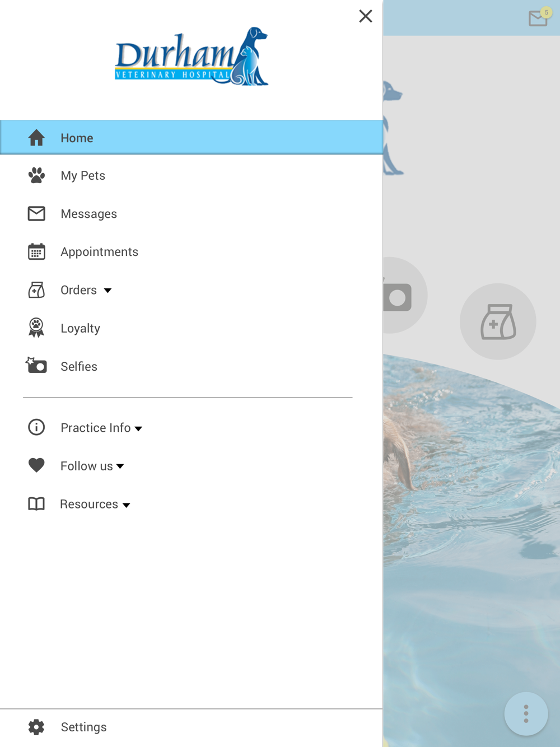Click the Practice Info circle-i icon

[36, 427]
